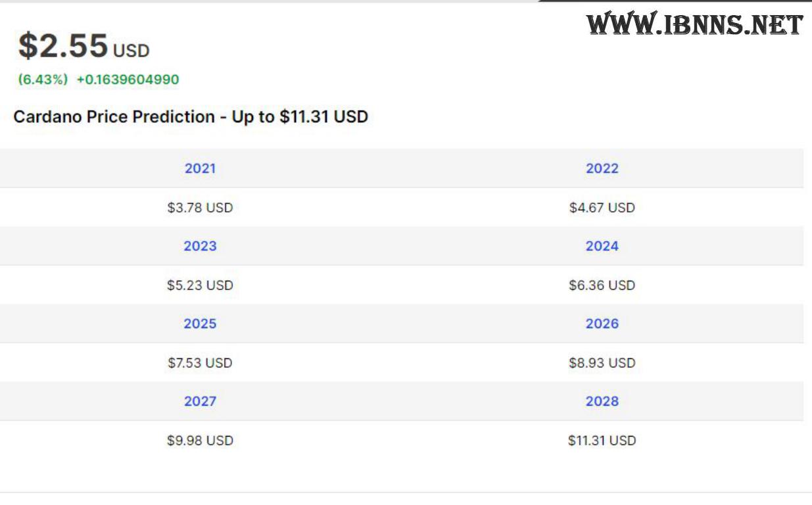This screenshot has height=505, width=812.
Task: Click the $3.78 USD price cell
Action: [x=200, y=208]
